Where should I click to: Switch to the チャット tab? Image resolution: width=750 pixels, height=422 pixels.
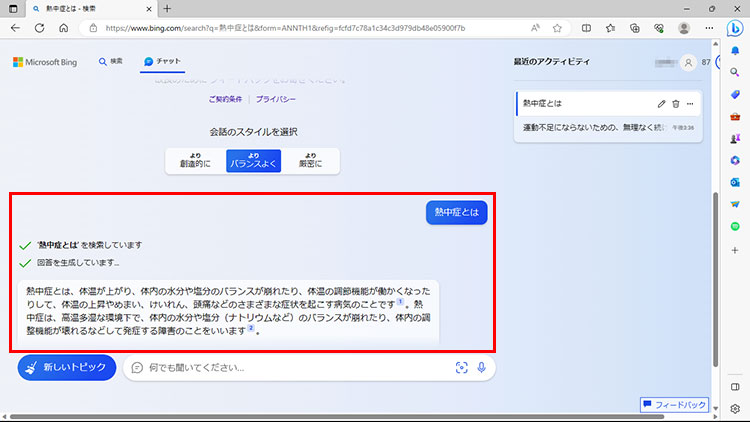(x=162, y=62)
